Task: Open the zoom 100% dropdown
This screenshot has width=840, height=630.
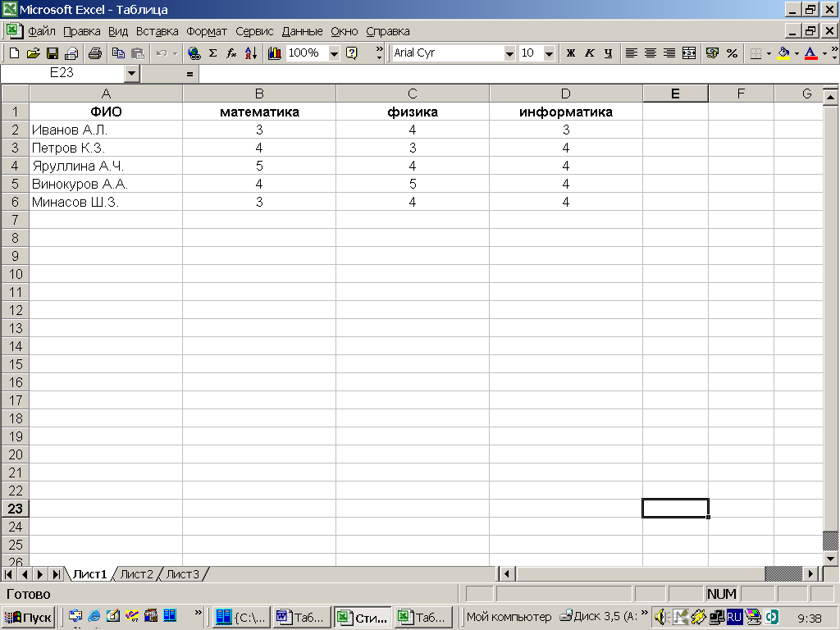Action: coord(334,53)
